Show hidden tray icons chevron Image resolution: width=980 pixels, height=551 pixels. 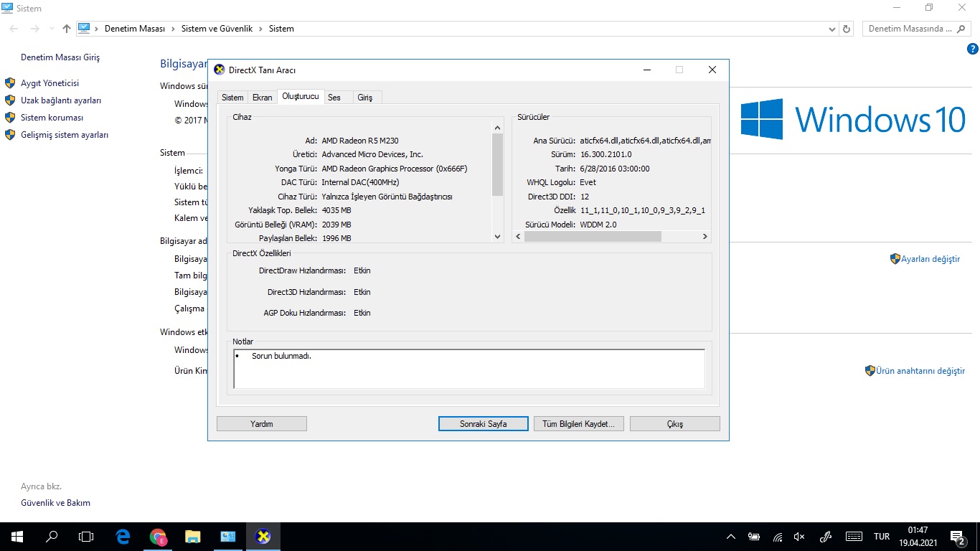[731, 537]
